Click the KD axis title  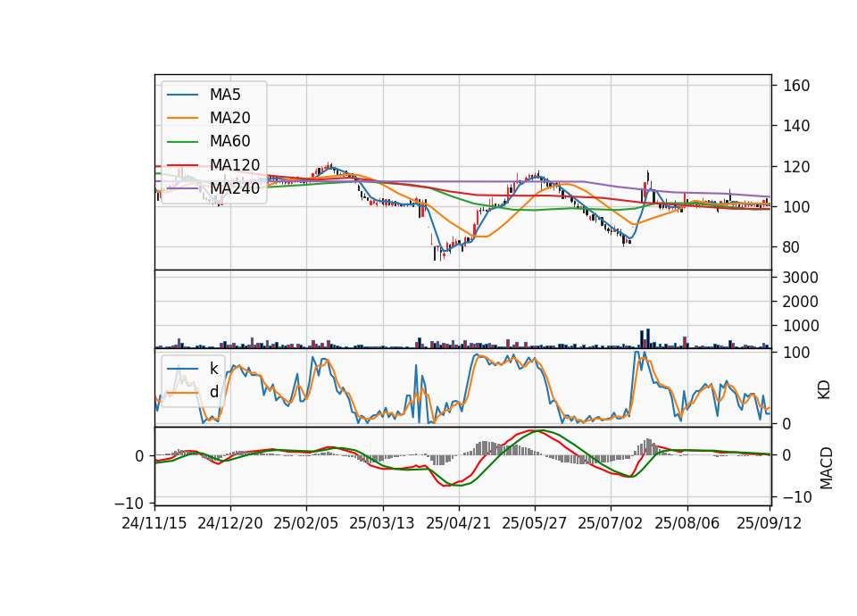click(x=824, y=390)
